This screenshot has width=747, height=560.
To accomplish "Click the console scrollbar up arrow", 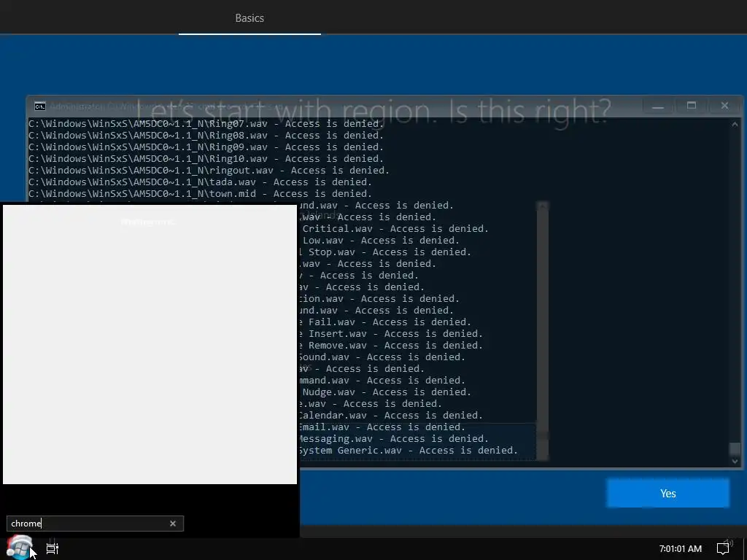I will tap(735, 124).
